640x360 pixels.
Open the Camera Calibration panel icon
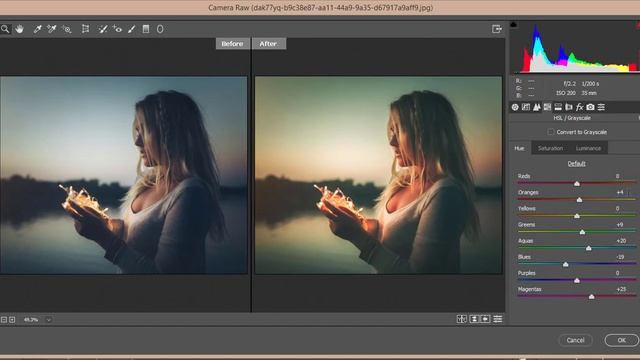[590, 107]
